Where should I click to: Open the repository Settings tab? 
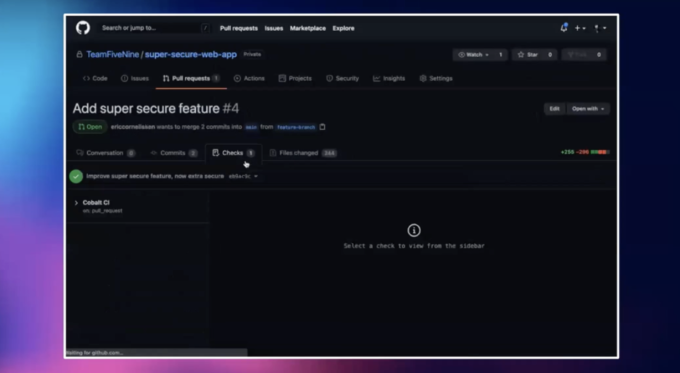pyautogui.click(x=436, y=79)
